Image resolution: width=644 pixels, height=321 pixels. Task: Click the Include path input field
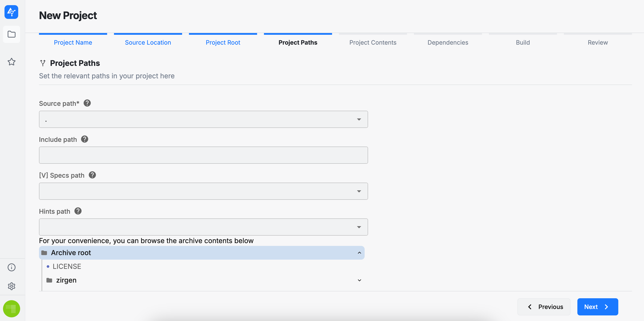[203, 155]
